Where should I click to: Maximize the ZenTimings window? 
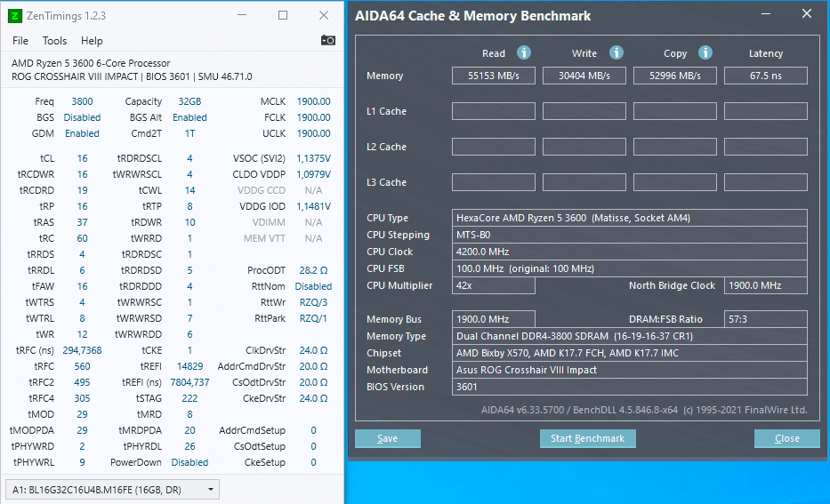[x=283, y=15]
